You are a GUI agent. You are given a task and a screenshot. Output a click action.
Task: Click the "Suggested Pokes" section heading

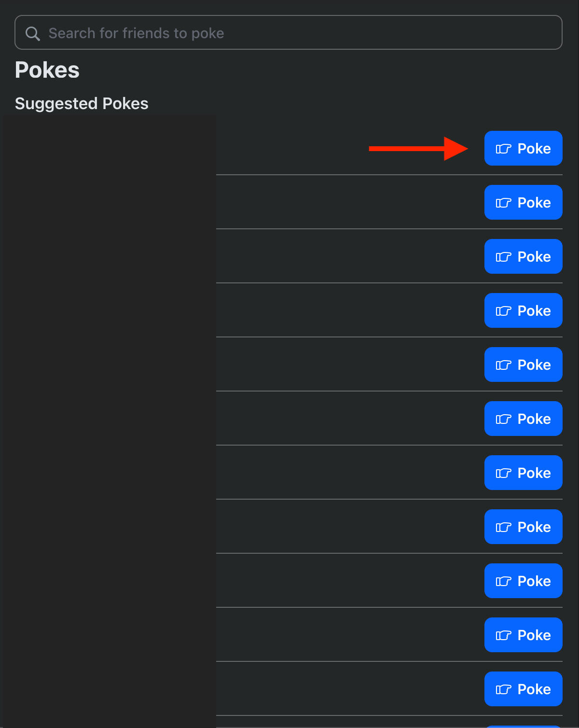pos(82,104)
